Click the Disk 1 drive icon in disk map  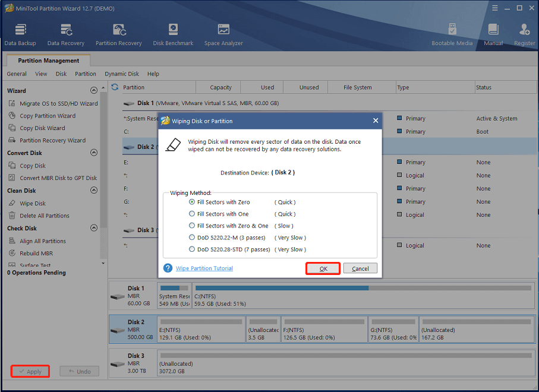[x=117, y=296]
